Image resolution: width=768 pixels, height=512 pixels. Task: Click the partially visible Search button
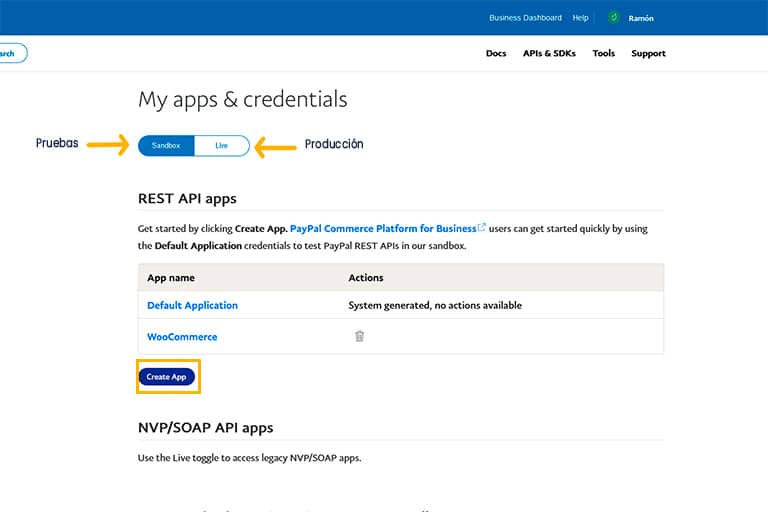(13, 53)
